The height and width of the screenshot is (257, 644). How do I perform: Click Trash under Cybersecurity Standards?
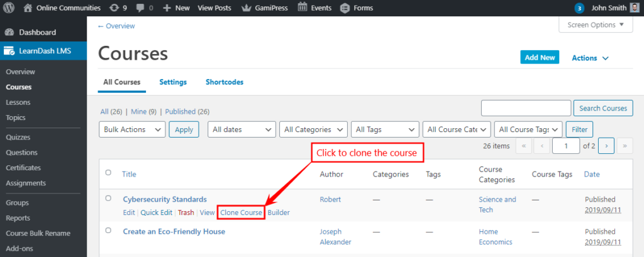pyautogui.click(x=186, y=212)
